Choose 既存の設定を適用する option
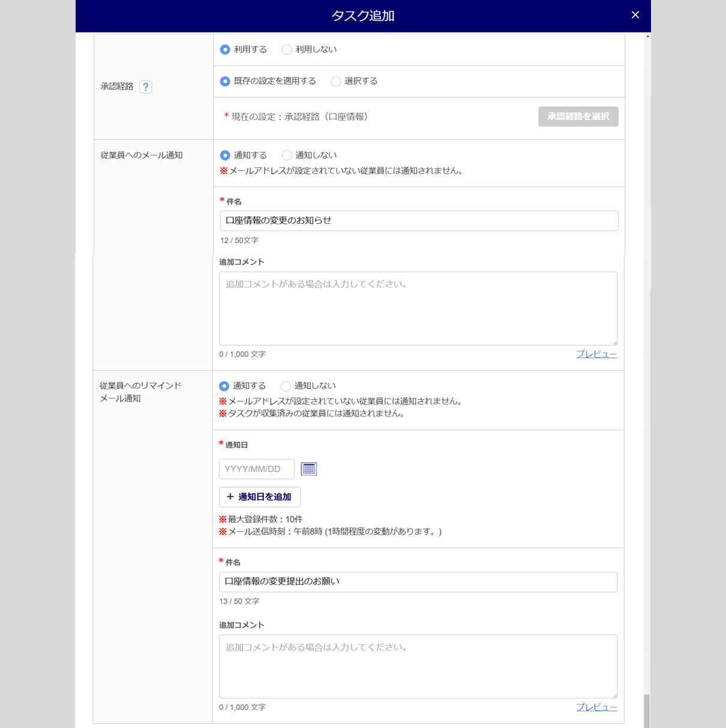726x728 pixels. 225,82
